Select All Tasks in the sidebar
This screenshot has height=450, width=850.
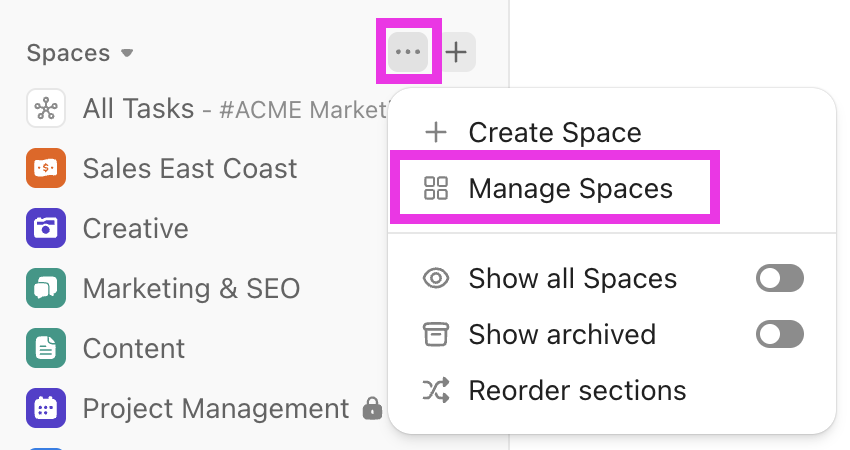click(x=138, y=109)
